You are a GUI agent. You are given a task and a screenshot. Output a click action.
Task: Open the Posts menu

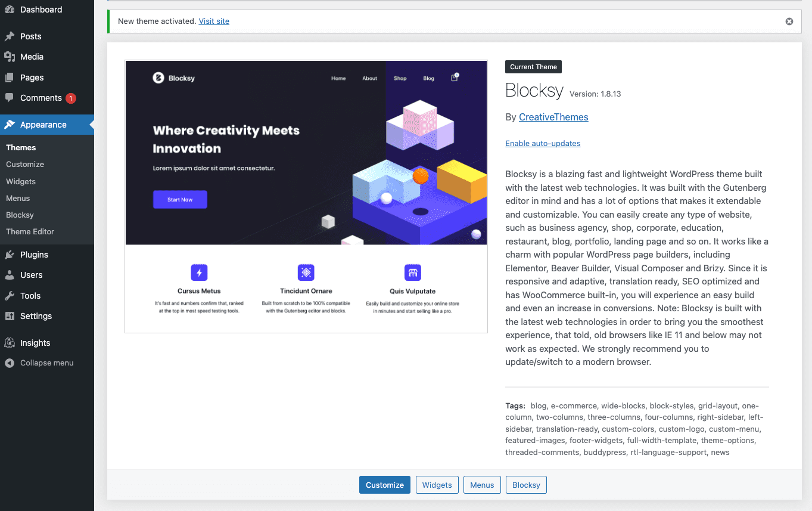click(31, 36)
